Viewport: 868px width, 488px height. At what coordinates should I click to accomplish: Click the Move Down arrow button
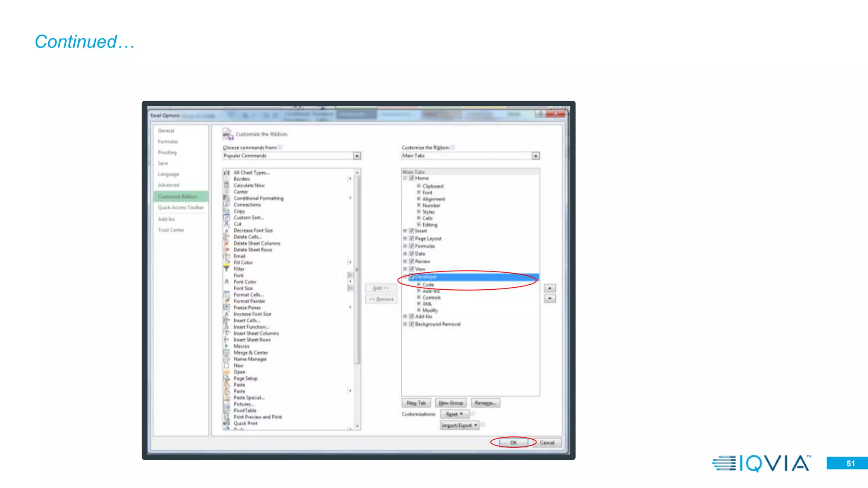click(550, 299)
